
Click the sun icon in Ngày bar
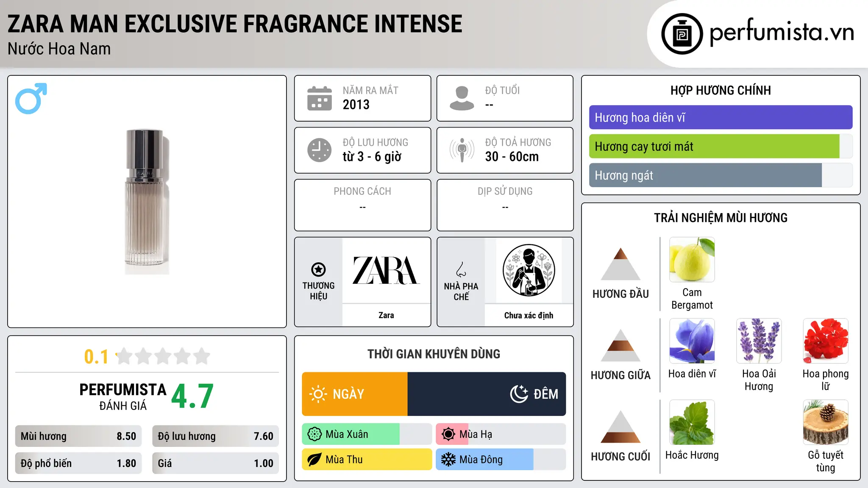pos(318,394)
